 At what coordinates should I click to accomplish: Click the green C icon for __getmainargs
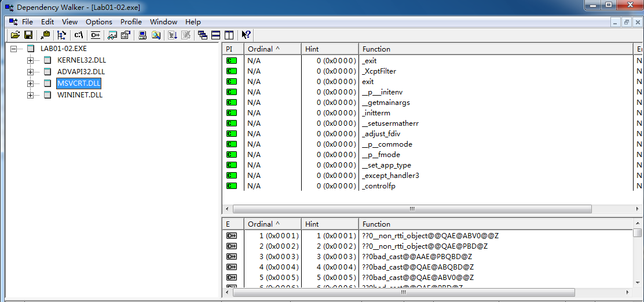point(232,103)
